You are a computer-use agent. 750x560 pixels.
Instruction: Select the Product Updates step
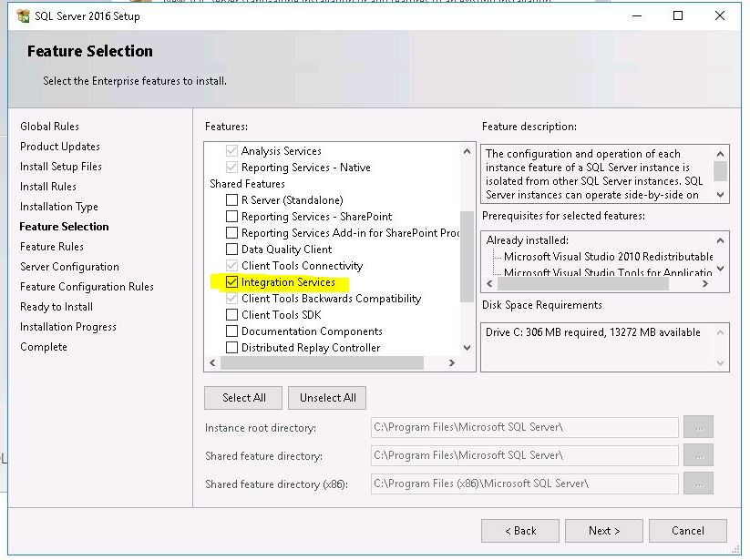60,147
